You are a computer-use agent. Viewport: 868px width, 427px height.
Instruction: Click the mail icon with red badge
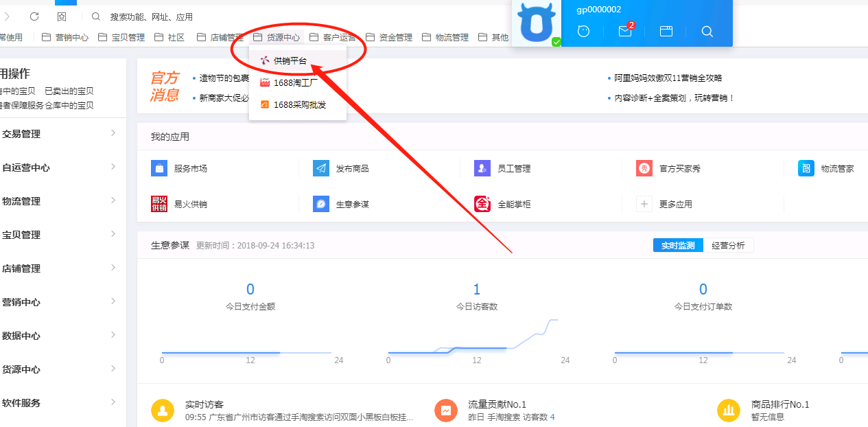(x=624, y=31)
